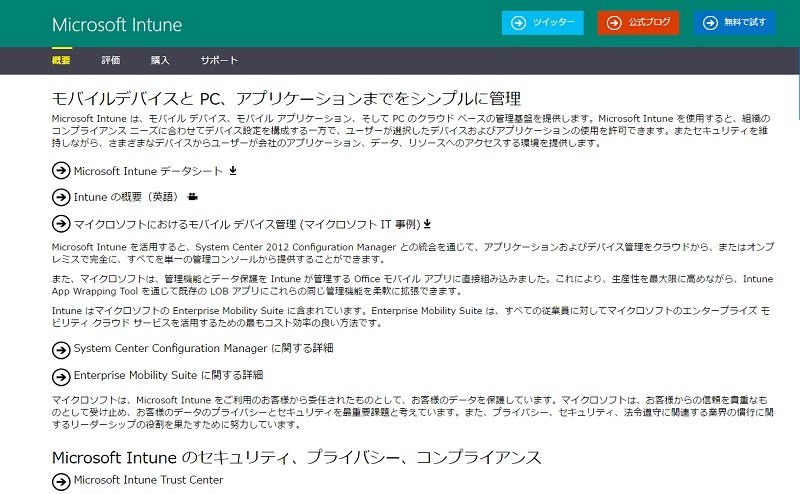The height and width of the screenshot is (494, 800).
Task: Click download icon after データシート link
Action: [x=233, y=170]
